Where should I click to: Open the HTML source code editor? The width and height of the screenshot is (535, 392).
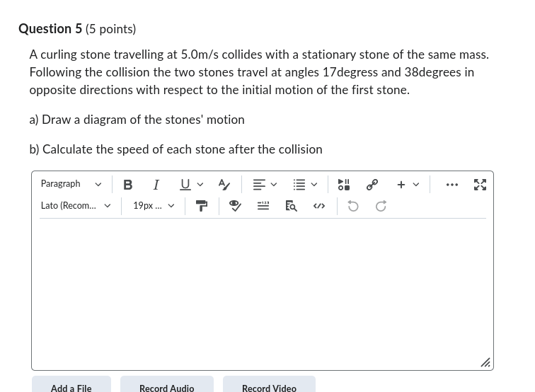[x=319, y=206]
